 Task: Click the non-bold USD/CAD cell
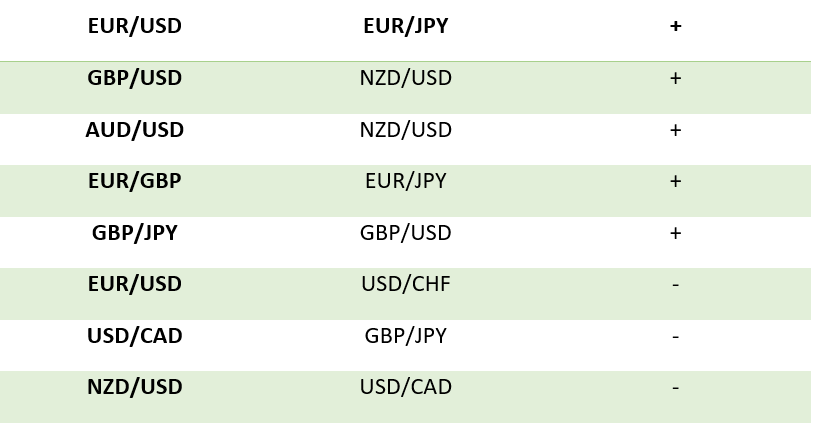[x=405, y=387]
